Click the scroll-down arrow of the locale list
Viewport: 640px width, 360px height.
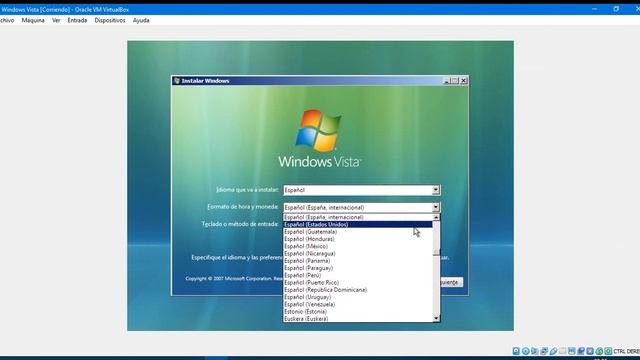[x=436, y=318]
